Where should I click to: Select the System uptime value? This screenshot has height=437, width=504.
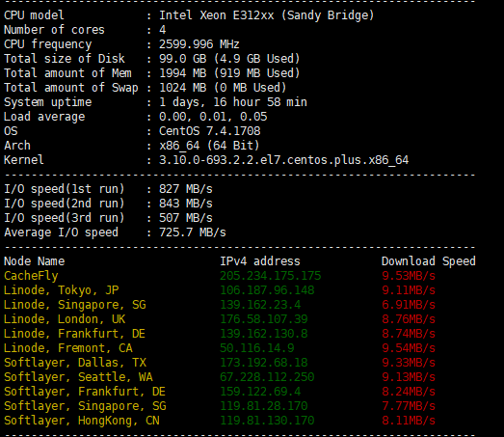click(x=233, y=102)
